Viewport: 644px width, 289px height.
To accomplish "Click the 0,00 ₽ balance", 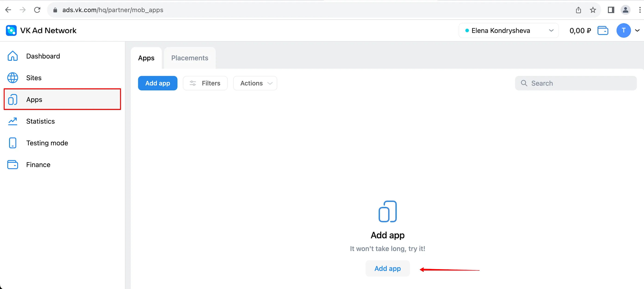I will tap(580, 31).
